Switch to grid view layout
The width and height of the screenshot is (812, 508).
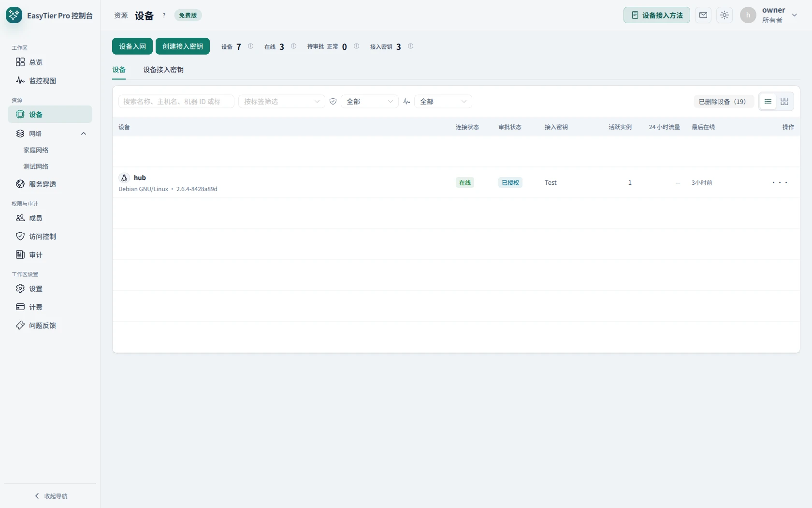(784, 102)
